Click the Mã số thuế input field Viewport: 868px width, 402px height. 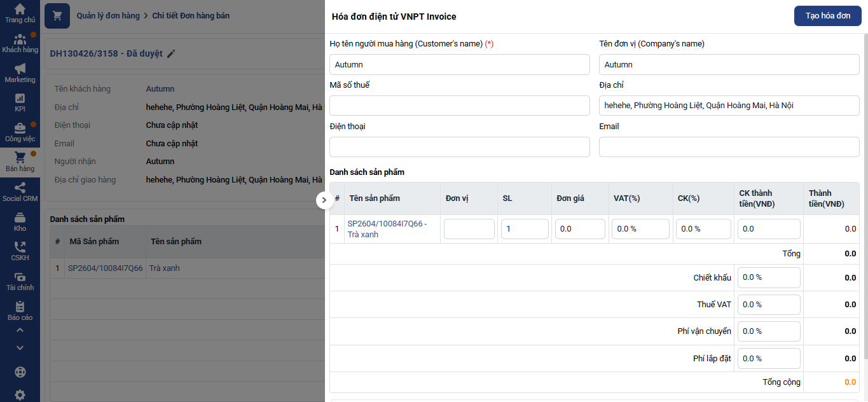(459, 106)
